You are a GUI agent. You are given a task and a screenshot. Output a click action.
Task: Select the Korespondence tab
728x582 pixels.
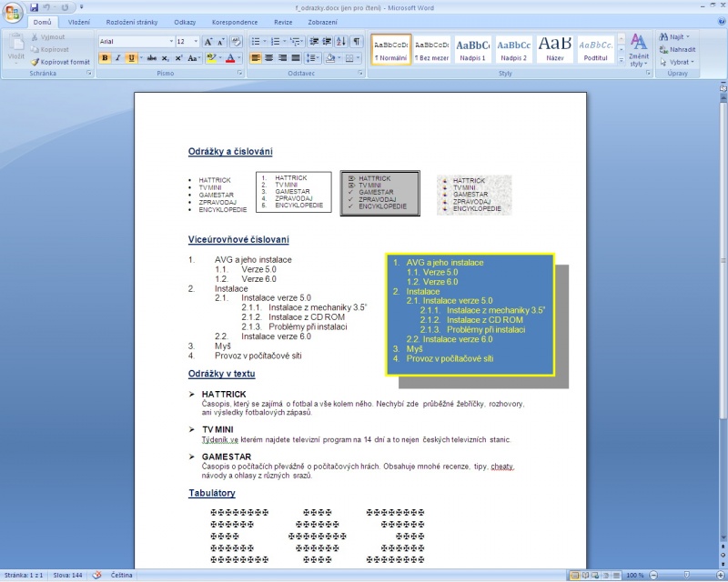pos(235,22)
